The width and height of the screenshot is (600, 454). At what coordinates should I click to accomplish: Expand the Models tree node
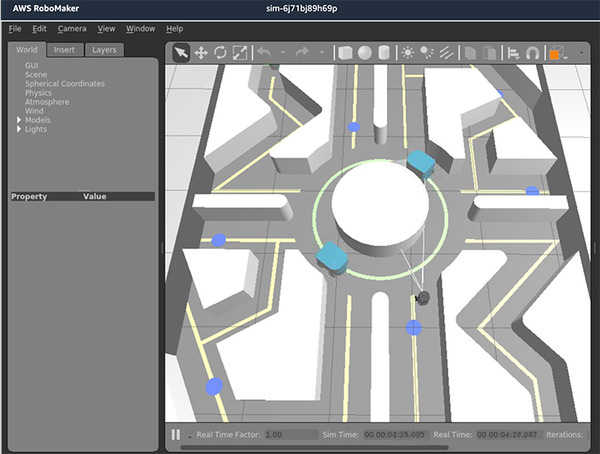[19, 120]
